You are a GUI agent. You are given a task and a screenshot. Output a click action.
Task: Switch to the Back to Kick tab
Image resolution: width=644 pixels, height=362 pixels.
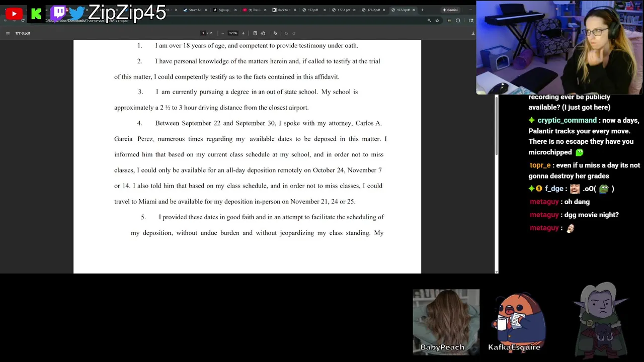(x=283, y=10)
